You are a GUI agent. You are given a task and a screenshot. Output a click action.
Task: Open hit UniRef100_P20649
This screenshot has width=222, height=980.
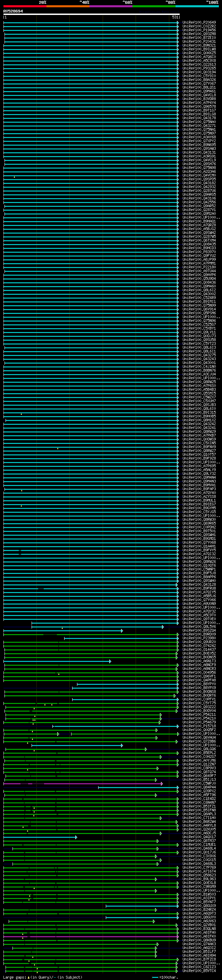(x=199, y=23)
